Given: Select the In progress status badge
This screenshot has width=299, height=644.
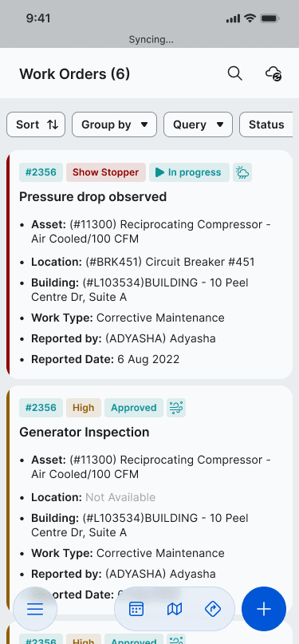Looking at the screenshot, I should point(189,172).
